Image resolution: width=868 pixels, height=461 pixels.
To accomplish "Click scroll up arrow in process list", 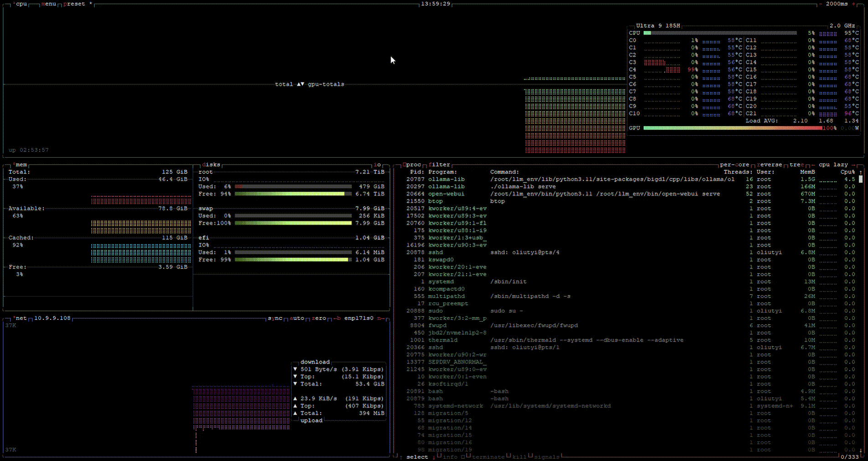I will [x=861, y=172].
